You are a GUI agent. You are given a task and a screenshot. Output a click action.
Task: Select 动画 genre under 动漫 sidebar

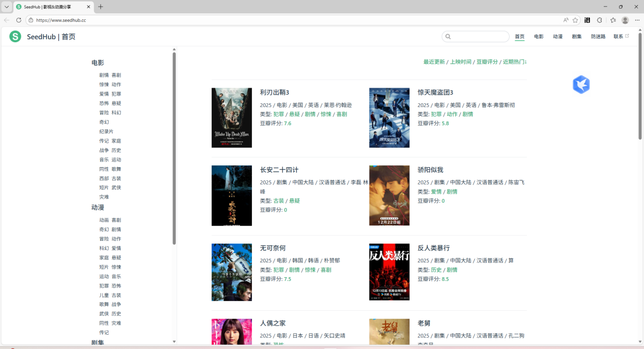tap(104, 220)
